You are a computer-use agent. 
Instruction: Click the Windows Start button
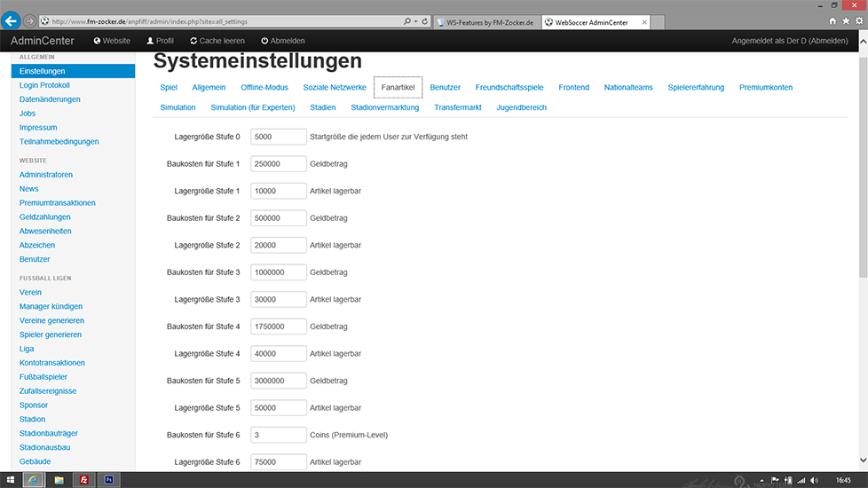pos(10,480)
